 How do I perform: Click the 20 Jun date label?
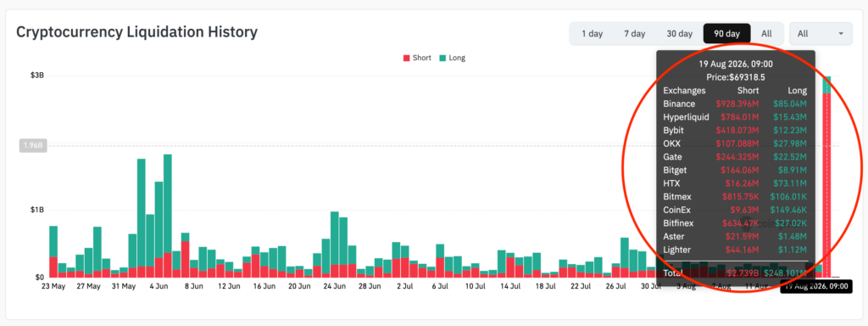coord(299,287)
